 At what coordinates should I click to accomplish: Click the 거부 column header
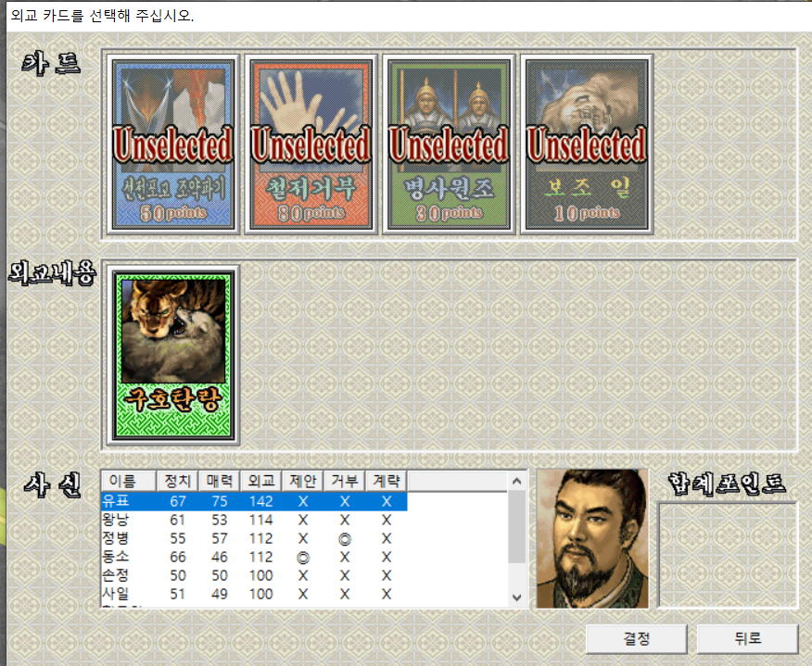pyautogui.click(x=345, y=481)
